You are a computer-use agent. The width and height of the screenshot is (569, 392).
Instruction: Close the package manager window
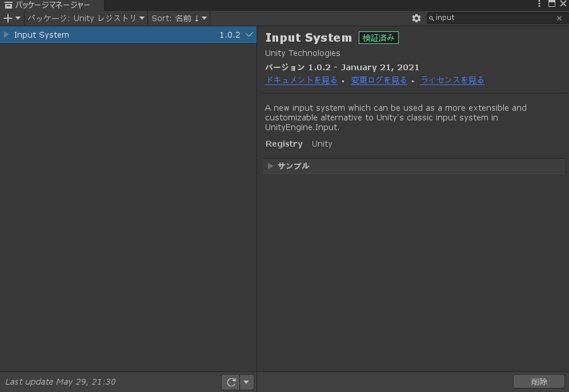coord(563,3)
